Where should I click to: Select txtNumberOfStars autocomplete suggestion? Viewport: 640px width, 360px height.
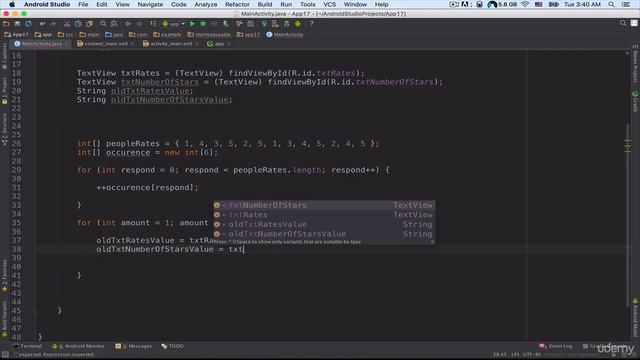(x=324, y=205)
